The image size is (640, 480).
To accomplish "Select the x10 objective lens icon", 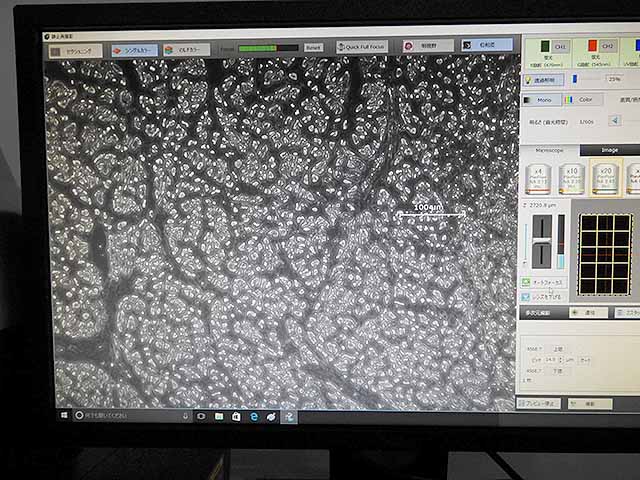I will click(571, 178).
